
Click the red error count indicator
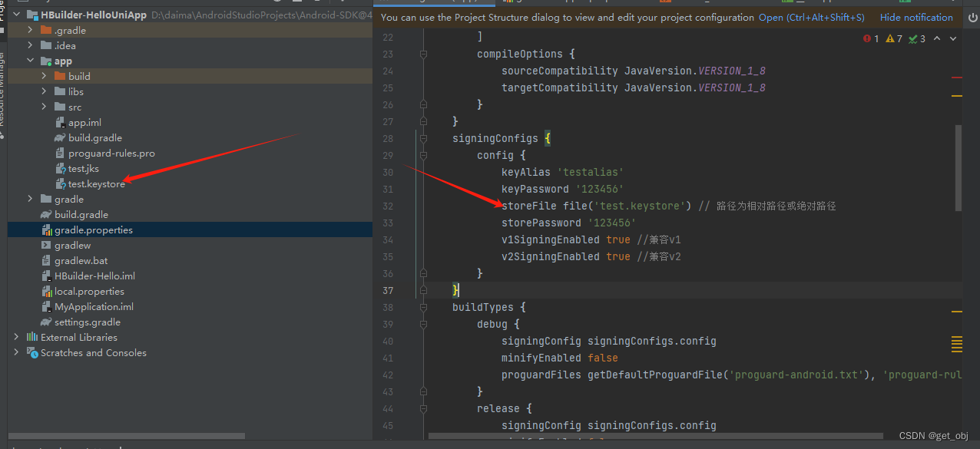871,38
